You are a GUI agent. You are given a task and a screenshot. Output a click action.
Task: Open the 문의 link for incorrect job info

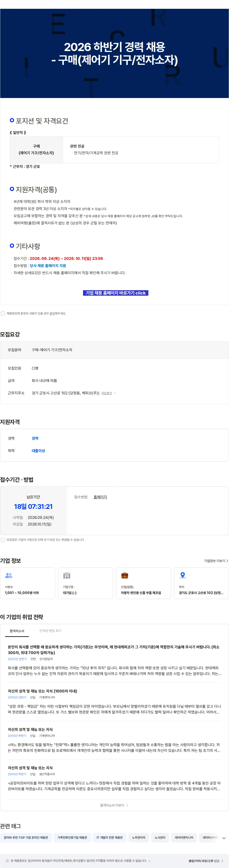(52, 313)
